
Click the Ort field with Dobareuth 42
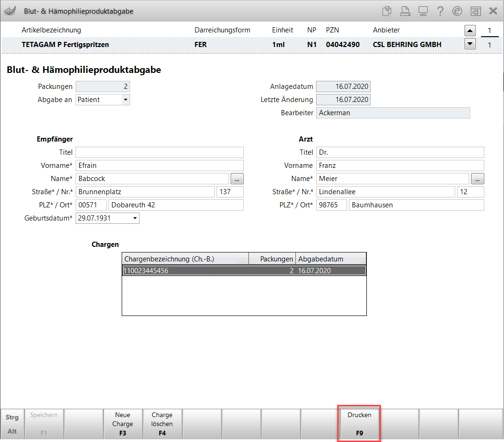(x=176, y=205)
